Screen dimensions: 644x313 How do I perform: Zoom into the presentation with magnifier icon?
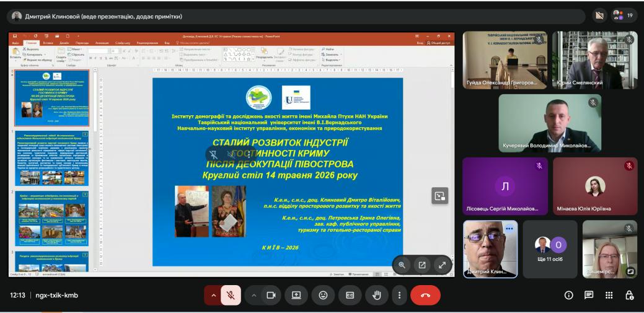point(402,265)
